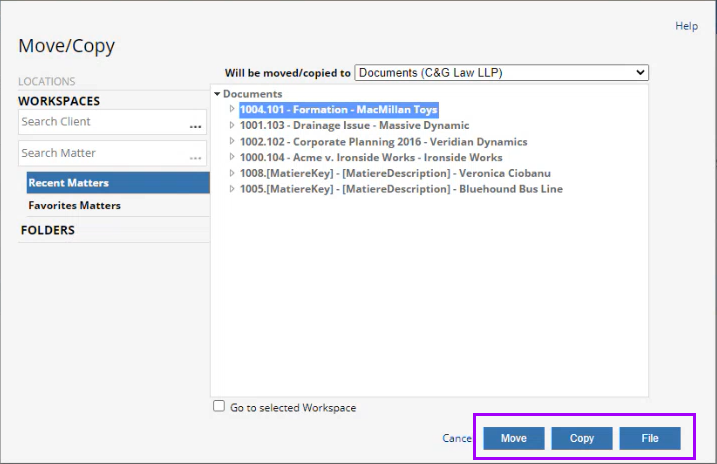Collapse the Documents root node
The width and height of the screenshot is (717, 464).
click(217, 94)
